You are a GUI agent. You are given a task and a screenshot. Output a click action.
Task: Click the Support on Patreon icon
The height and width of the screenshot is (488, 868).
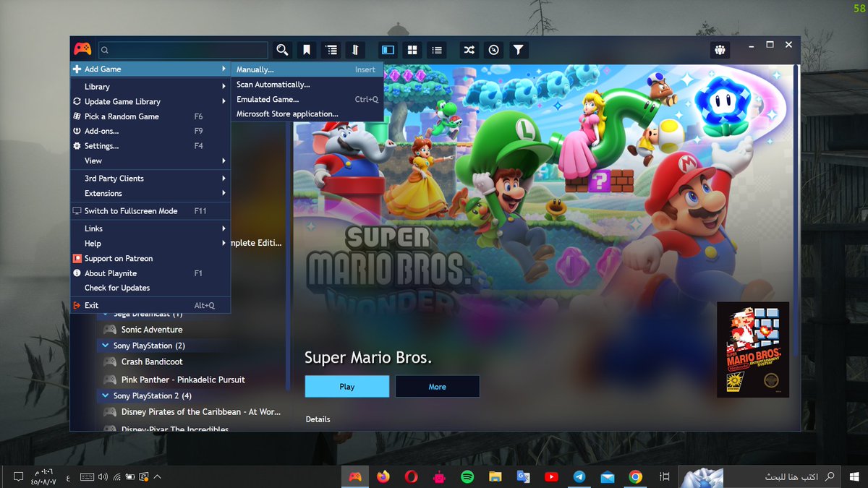[77, 258]
